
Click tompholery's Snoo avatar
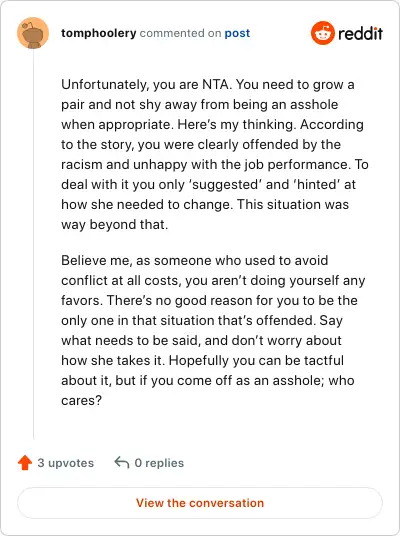click(33, 33)
